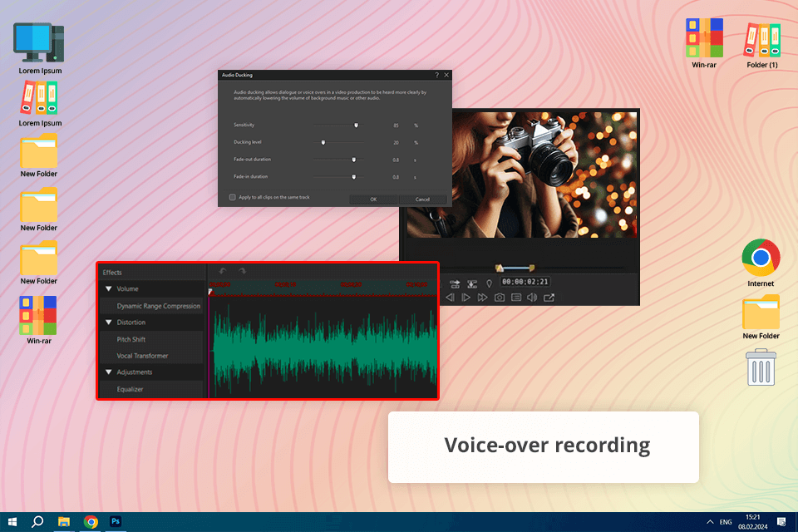Click the timecode 00:00:02:21 field

(x=525, y=282)
